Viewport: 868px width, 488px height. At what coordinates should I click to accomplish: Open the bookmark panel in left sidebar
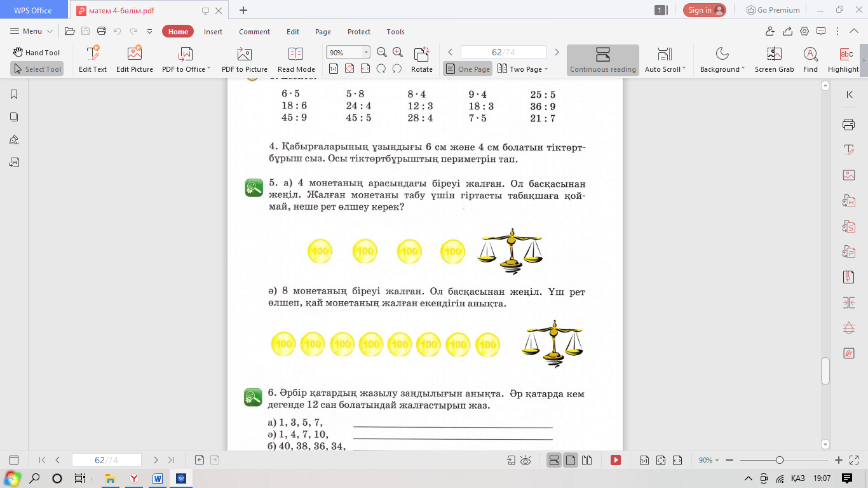coord(14,94)
